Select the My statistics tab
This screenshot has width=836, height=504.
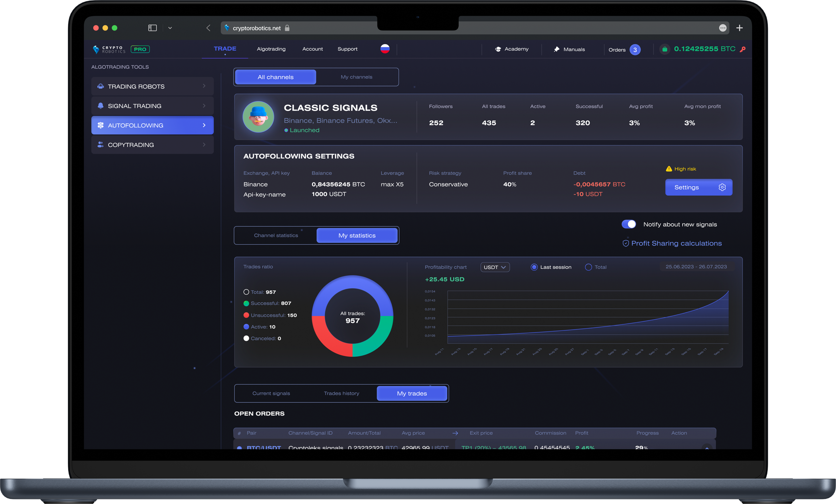357,235
